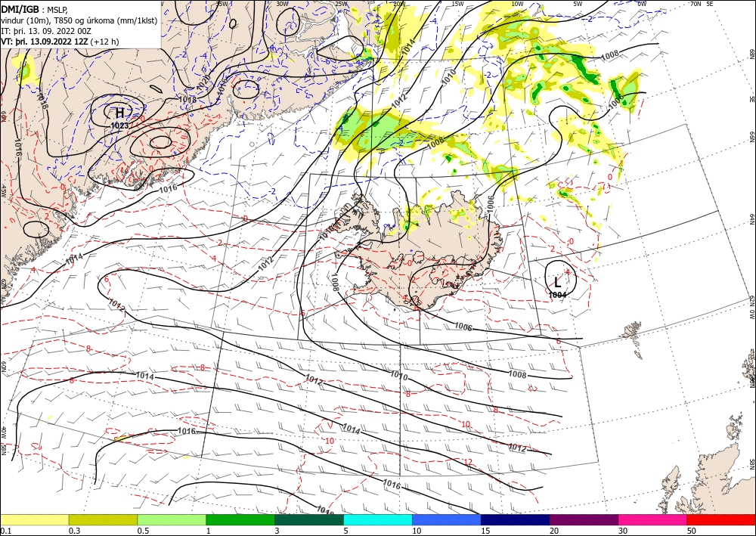This screenshot has height=536, width=756.
Task: Pick the blue 10 mm legend swatch
Action: 447,519
